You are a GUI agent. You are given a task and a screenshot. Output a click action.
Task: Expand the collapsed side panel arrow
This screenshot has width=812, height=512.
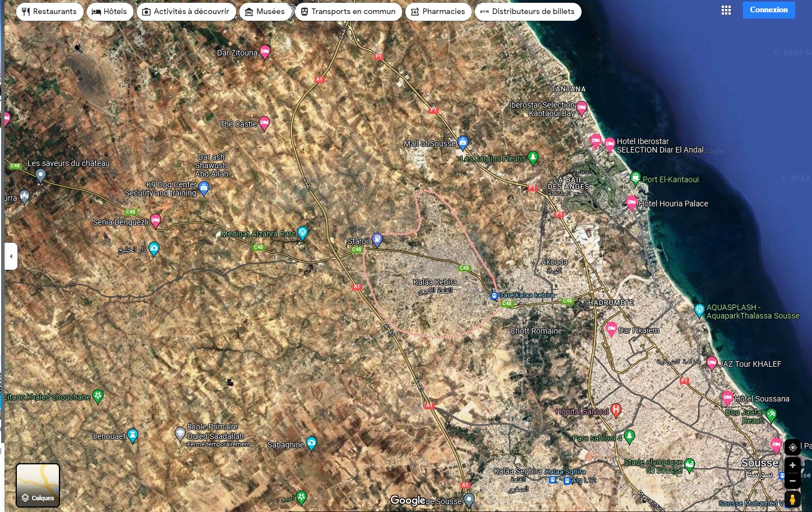click(x=11, y=256)
